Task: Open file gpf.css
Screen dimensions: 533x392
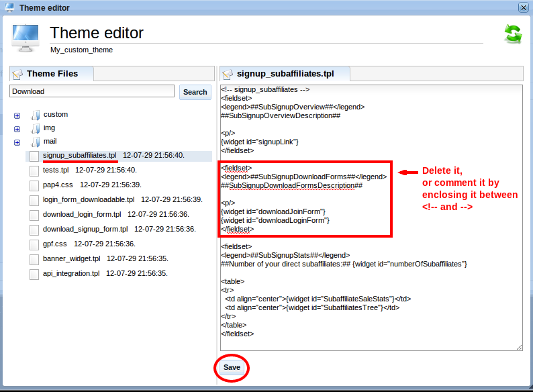Action: [55, 244]
